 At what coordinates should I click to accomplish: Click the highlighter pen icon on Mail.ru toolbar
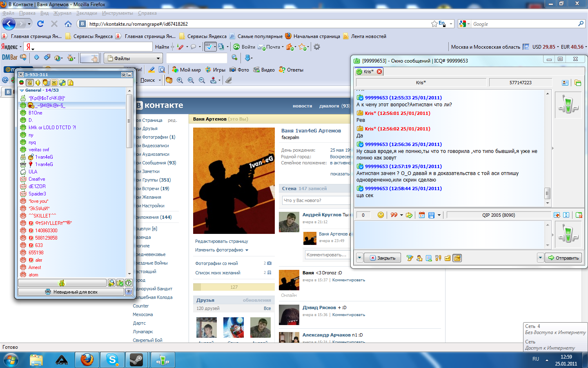point(151,70)
